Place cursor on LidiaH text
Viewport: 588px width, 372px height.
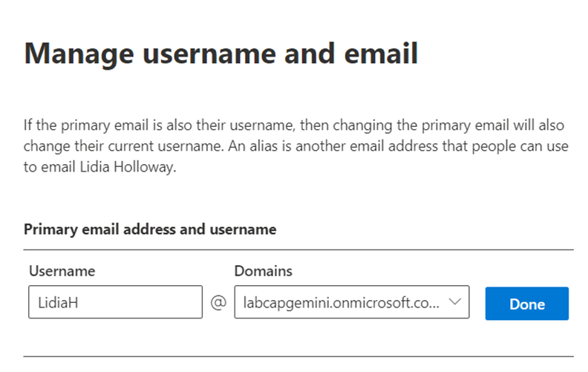[58, 303]
